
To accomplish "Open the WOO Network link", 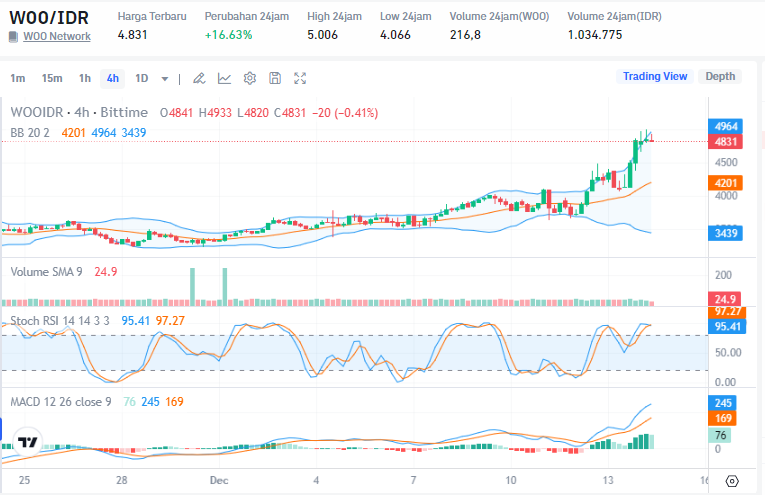I will point(57,37).
